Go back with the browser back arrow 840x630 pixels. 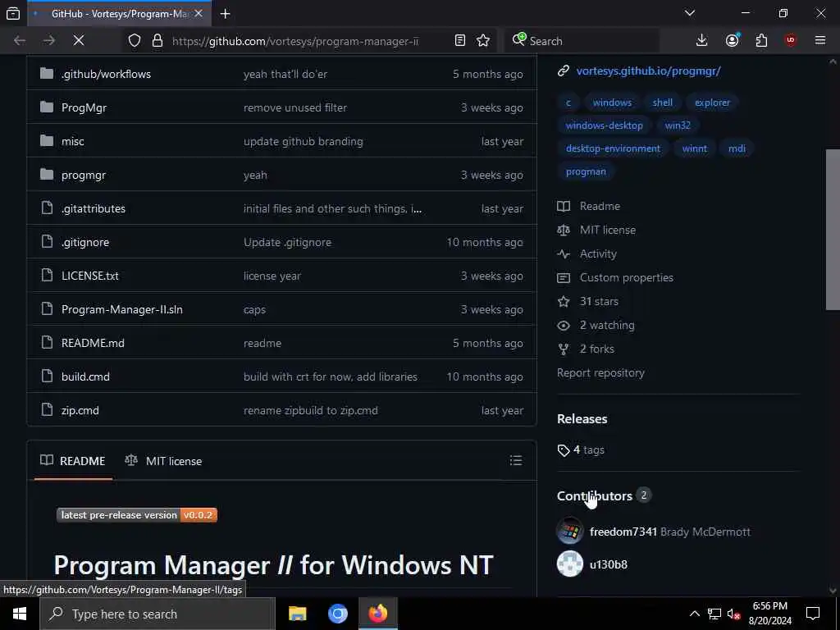pos(20,40)
